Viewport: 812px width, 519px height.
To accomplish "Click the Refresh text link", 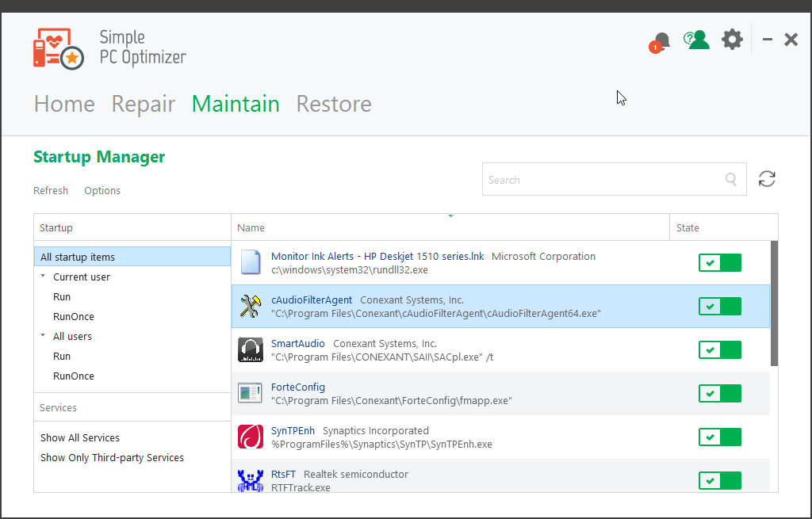I will pos(51,191).
